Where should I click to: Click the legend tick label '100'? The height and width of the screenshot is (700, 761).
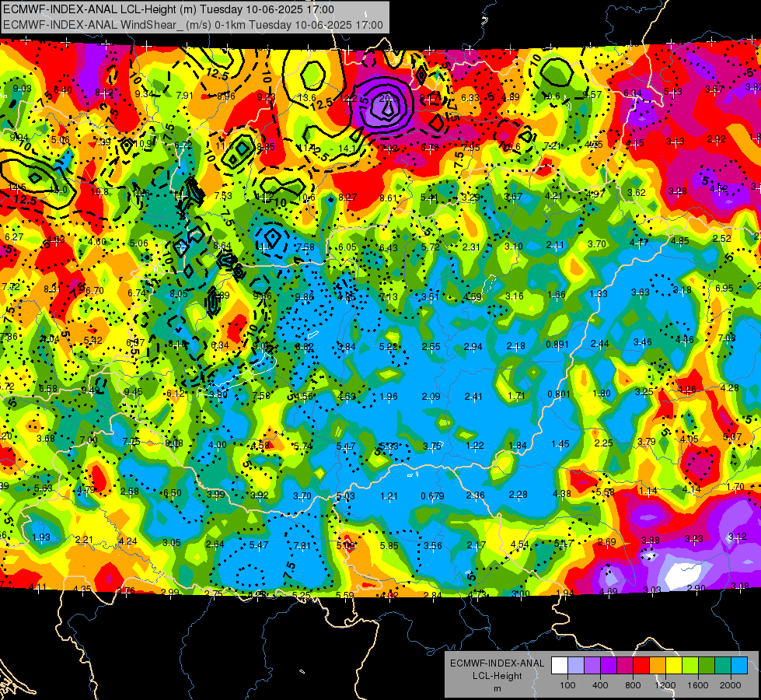(x=567, y=685)
